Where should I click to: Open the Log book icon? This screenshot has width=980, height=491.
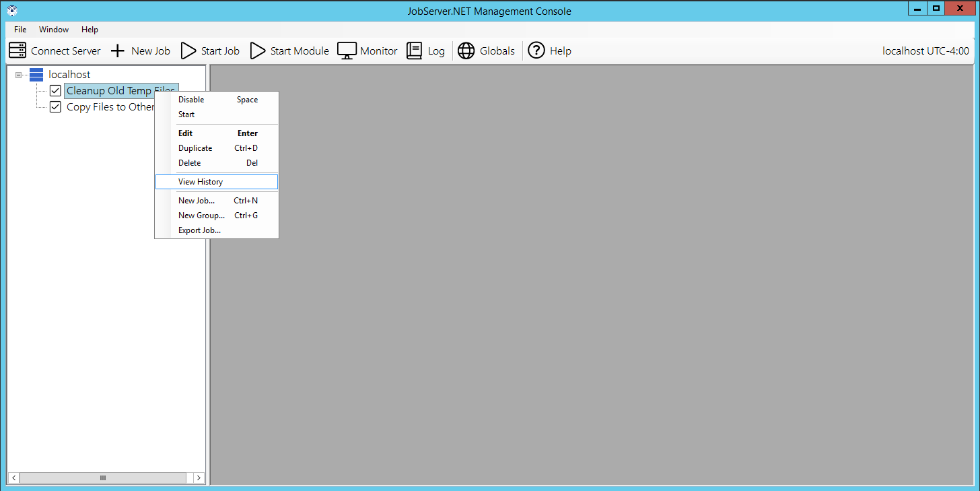pyautogui.click(x=415, y=51)
